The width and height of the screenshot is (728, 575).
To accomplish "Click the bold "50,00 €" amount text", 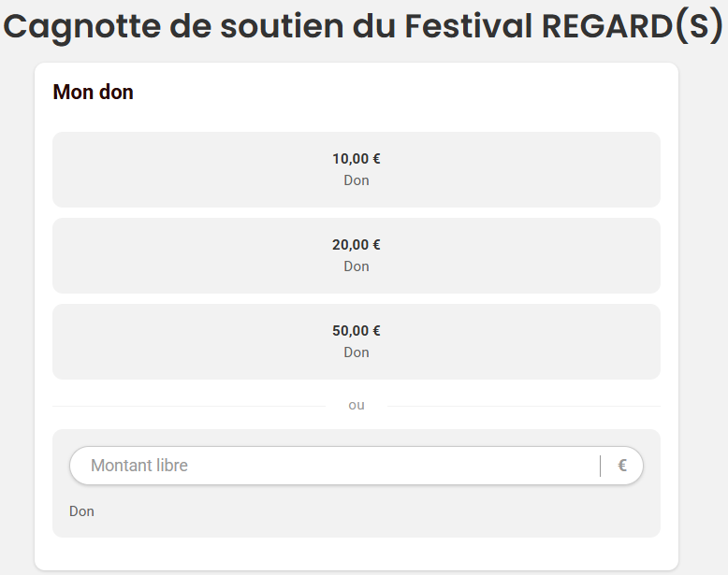I will pos(357,331).
